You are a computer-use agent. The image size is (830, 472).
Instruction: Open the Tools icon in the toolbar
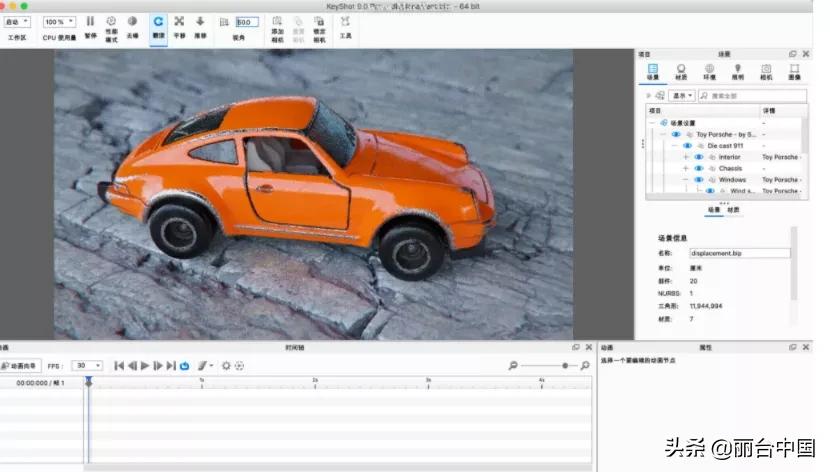345,21
